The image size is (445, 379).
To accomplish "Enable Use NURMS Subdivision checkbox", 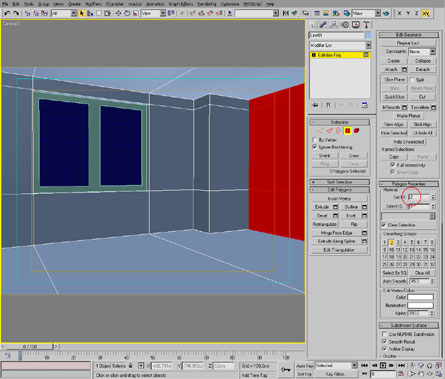I will tap(384, 334).
